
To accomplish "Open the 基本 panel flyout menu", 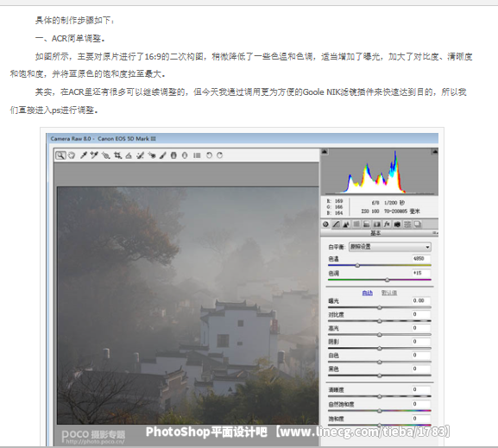I will click(435, 233).
